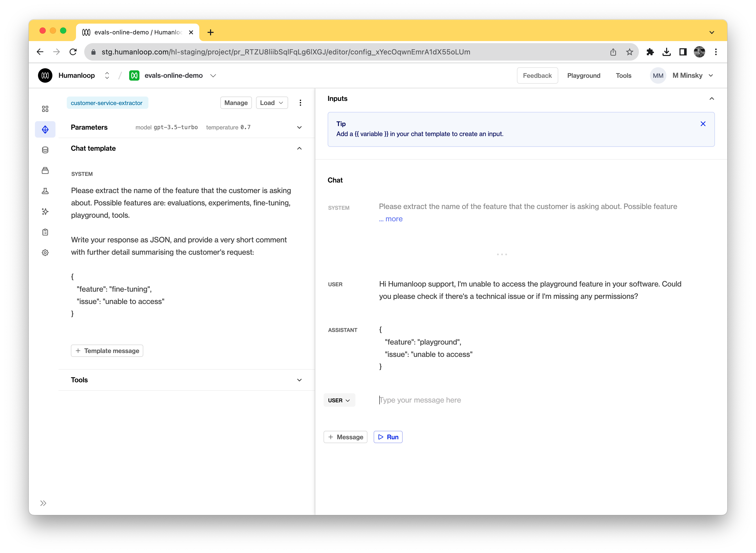
Task: Close the evals-online-demo browser tab
Action: point(191,32)
